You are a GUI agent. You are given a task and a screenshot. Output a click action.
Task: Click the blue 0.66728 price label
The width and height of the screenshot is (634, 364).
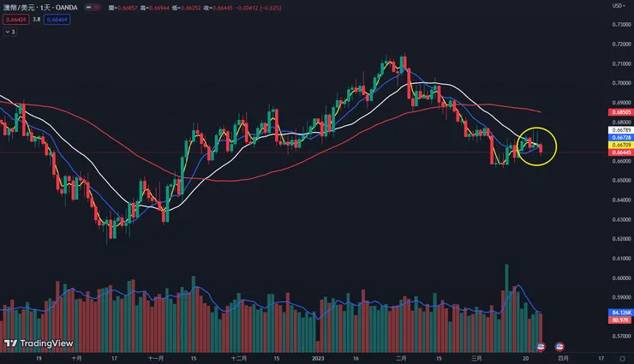[621, 137]
